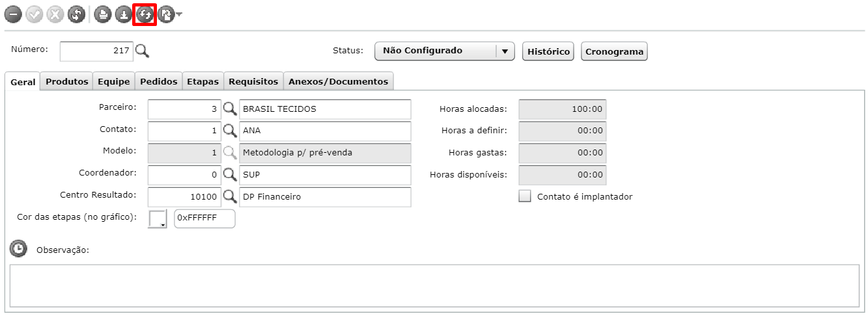Click the minus (remove record) toolbar icon

(x=13, y=14)
